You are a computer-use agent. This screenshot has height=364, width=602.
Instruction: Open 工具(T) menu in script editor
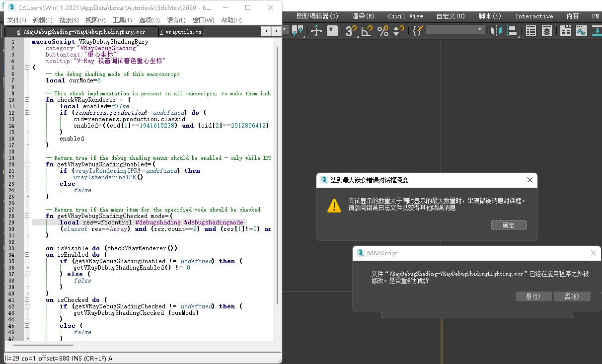(x=122, y=20)
